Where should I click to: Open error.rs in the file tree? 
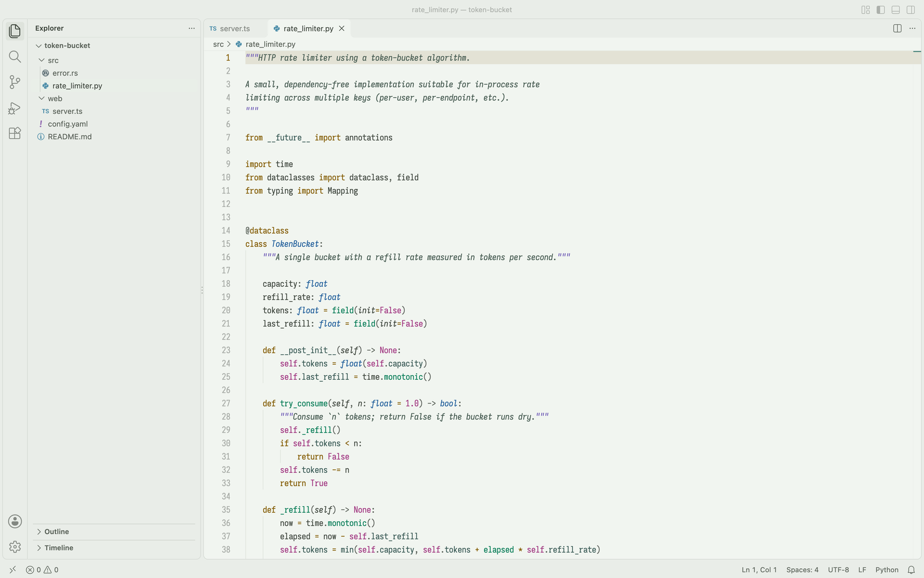(114, 73)
